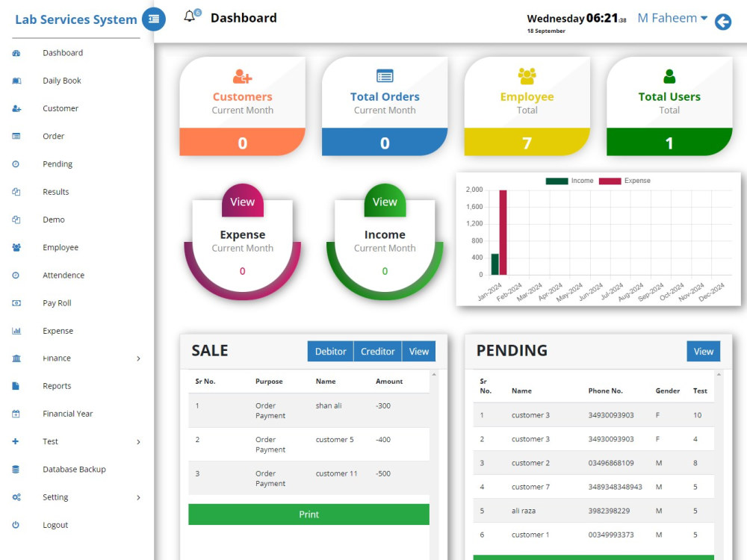This screenshot has height=560, width=747.
Task: Select sale row for customer 11
Action: [x=309, y=478]
